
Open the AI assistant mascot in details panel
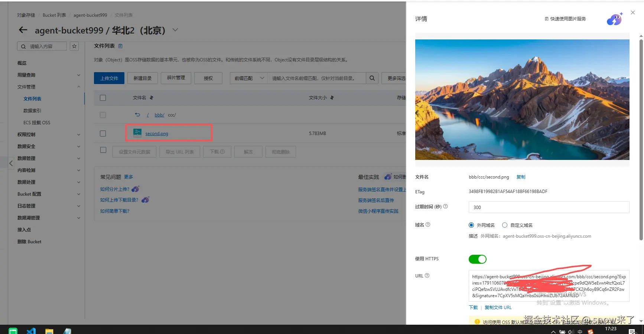point(615,19)
